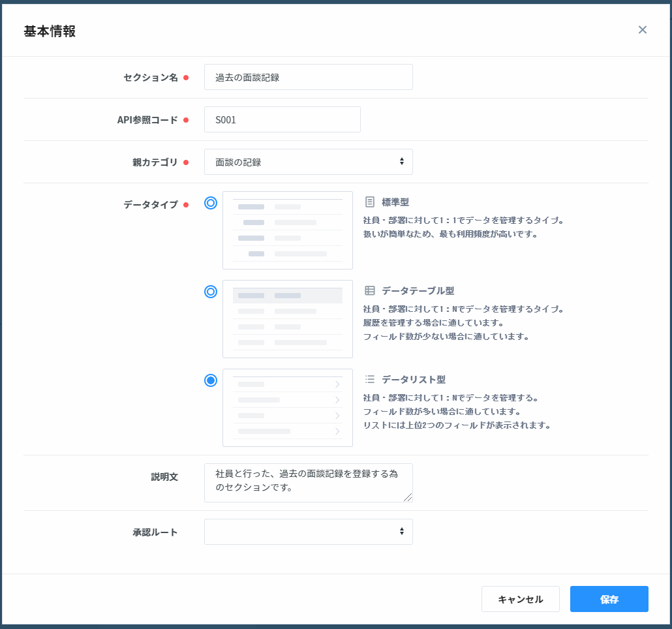The image size is (672, 629).
Task: Click the データリスト型 title label
Action: (414, 379)
